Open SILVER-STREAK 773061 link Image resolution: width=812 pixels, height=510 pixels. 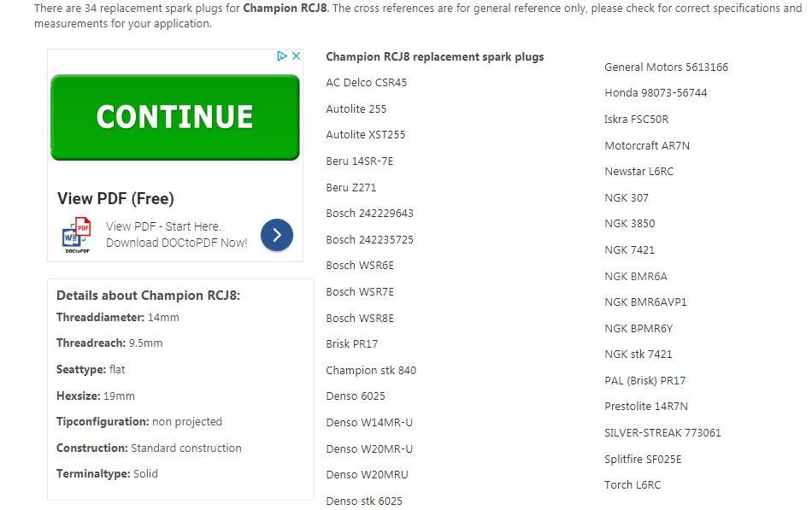click(x=662, y=433)
